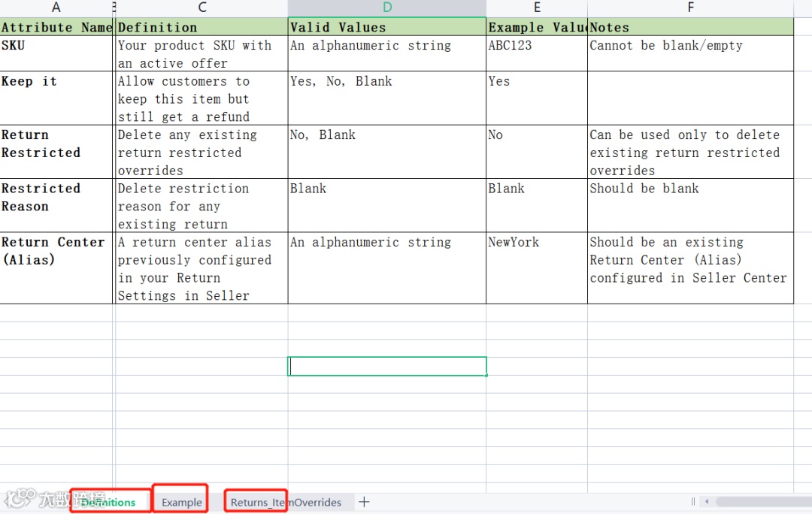Select the 'Keep it' attribute cell

(x=56, y=98)
